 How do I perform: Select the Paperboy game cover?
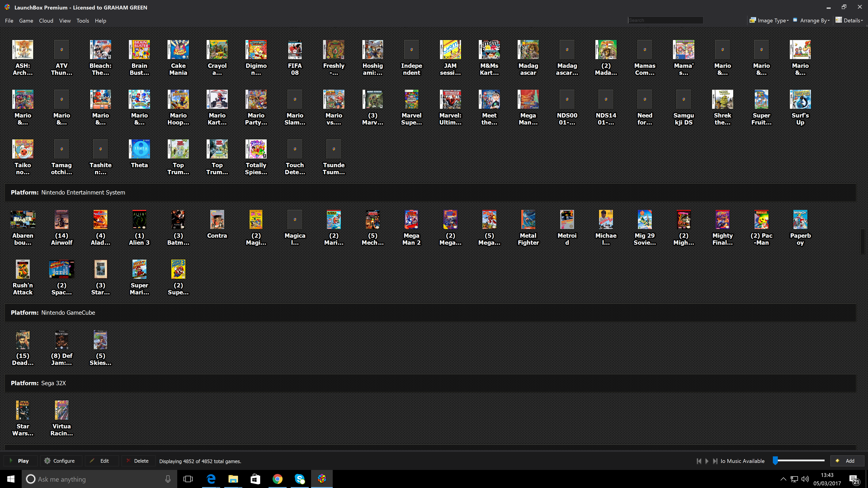coord(800,219)
